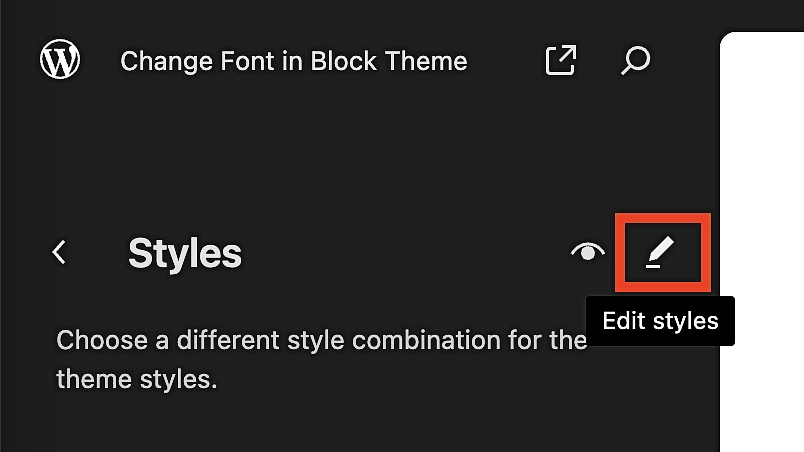804x452 pixels.
Task: Click the Styles panel heading
Action: click(x=185, y=253)
